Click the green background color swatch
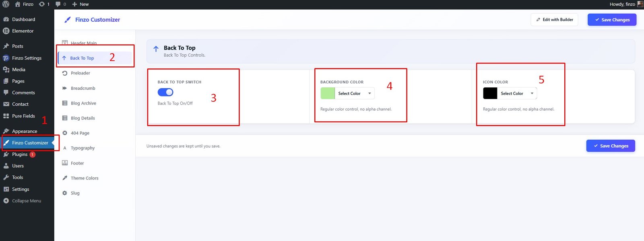The width and height of the screenshot is (644, 241). click(328, 93)
